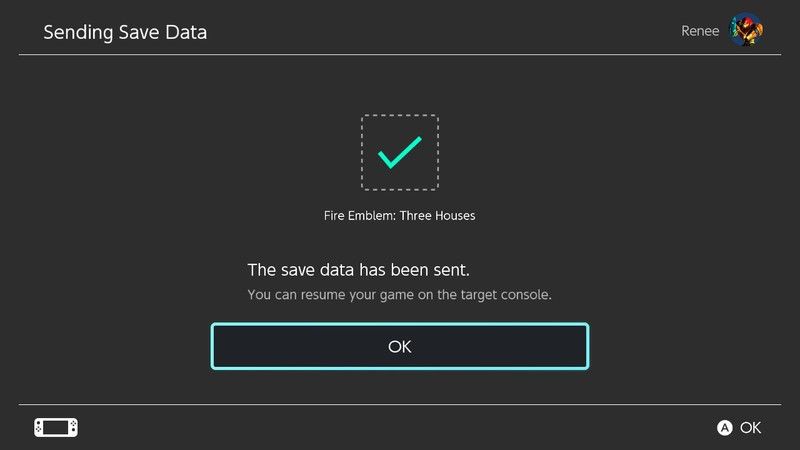Click the dashed square border around the checkmark
The width and height of the screenshot is (800, 450).
(x=363, y=152)
